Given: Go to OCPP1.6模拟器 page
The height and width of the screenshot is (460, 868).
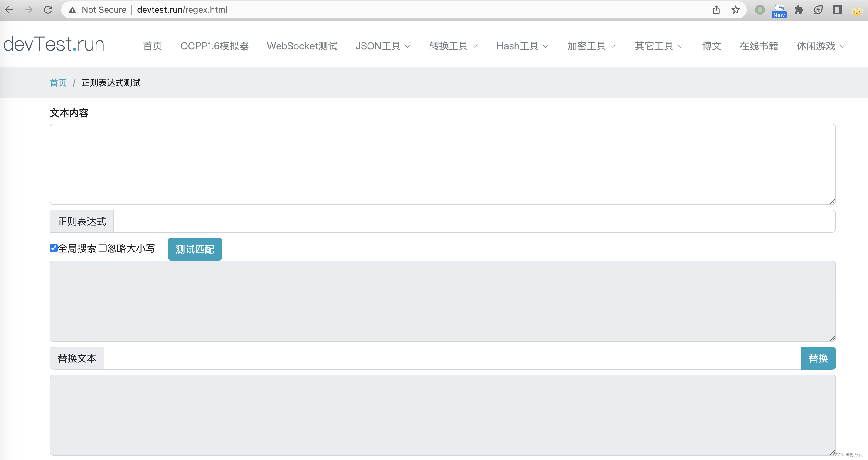Looking at the screenshot, I should [x=214, y=46].
